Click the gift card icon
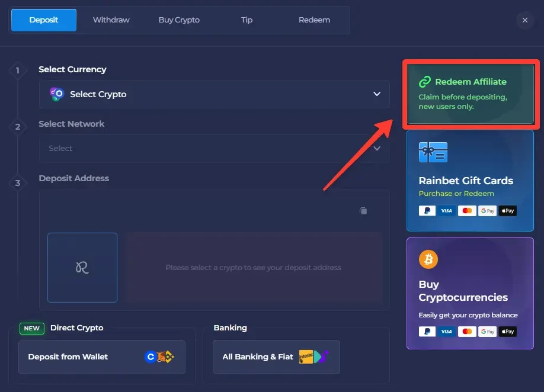544x392 pixels. pyautogui.click(x=433, y=152)
